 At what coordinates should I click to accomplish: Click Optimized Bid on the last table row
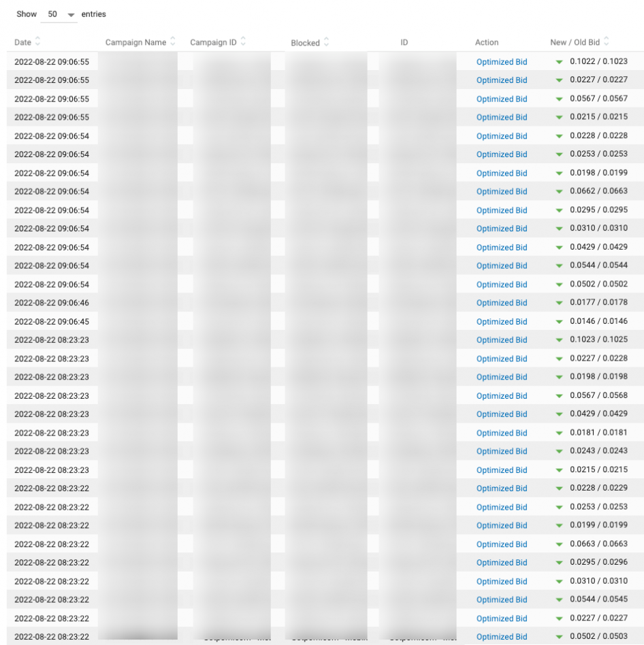point(502,636)
